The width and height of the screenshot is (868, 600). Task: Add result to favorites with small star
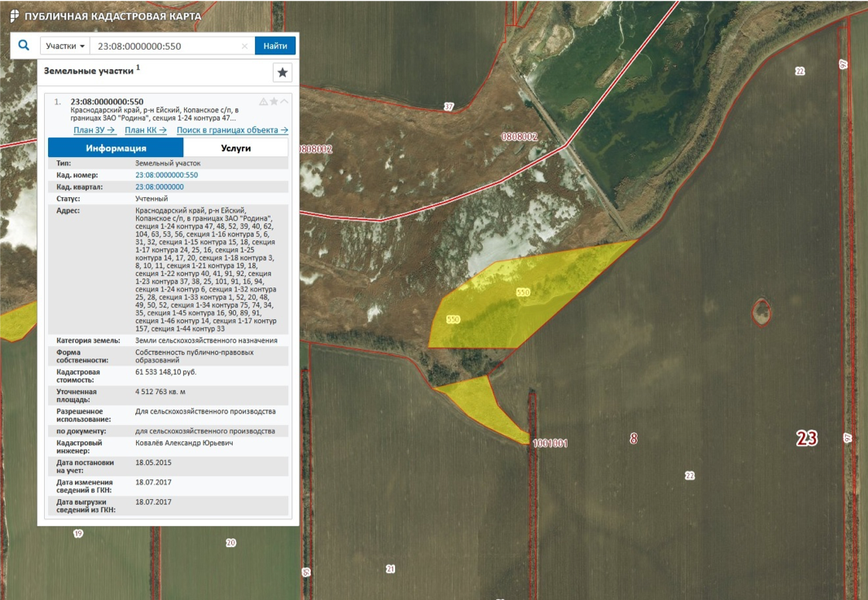tap(274, 102)
